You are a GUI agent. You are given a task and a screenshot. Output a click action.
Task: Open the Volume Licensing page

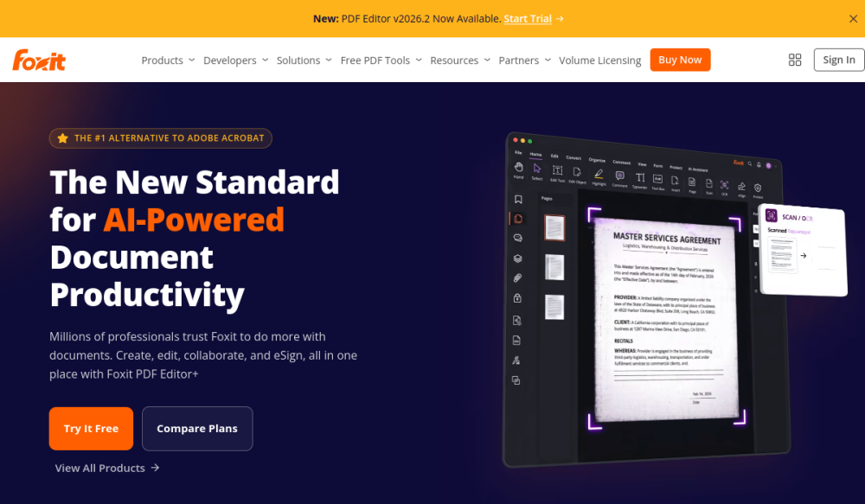point(599,61)
